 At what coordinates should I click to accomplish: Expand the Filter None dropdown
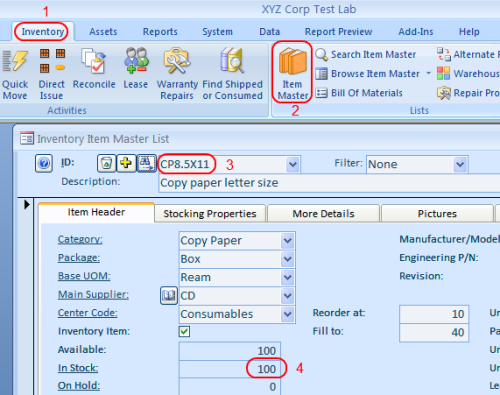(x=460, y=164)
